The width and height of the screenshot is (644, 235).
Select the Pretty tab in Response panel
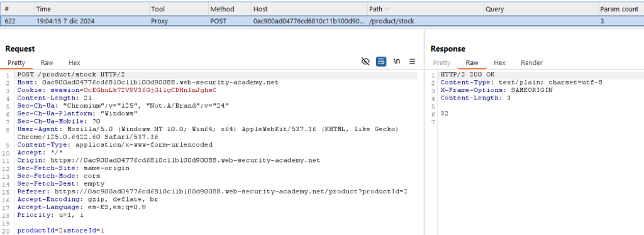[441, 63]
